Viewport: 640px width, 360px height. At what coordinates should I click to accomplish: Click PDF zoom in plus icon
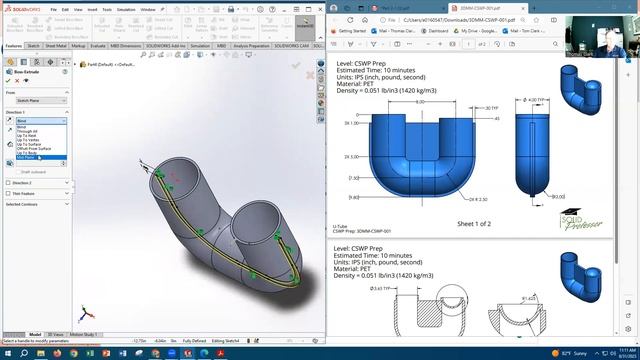440,44
